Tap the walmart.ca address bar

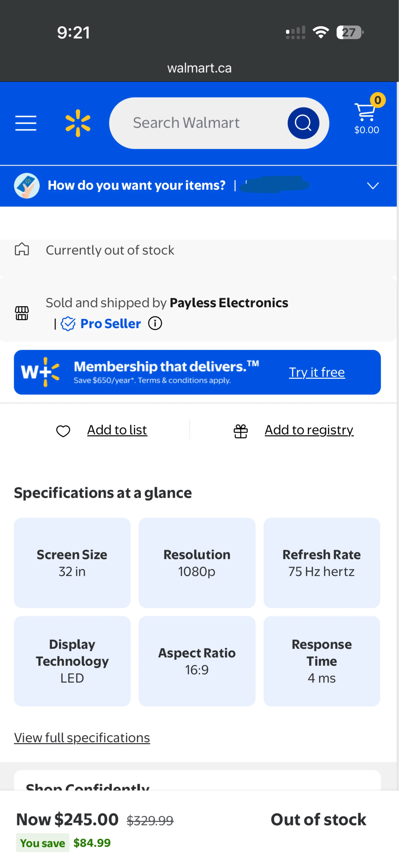[199, 68]
